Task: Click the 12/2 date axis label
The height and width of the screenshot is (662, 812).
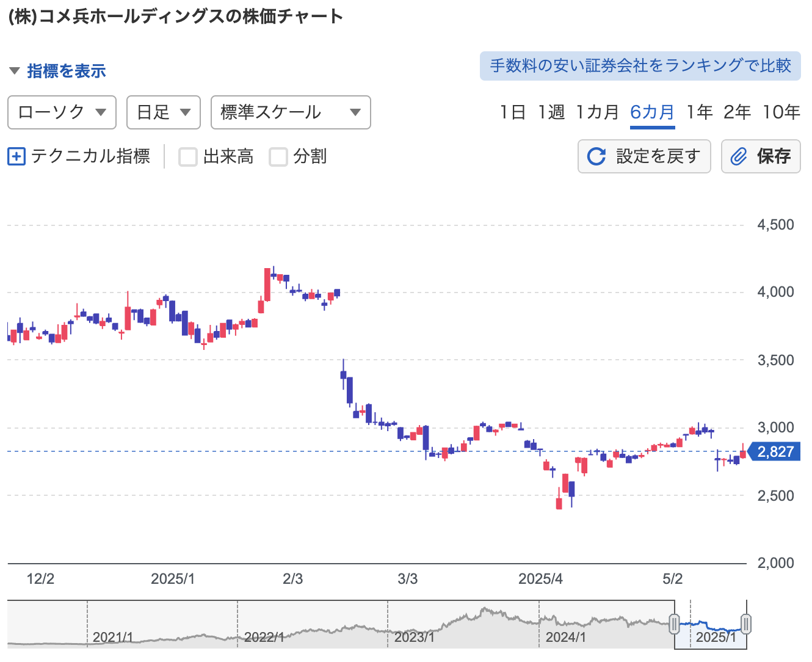Action: [40, 579]
